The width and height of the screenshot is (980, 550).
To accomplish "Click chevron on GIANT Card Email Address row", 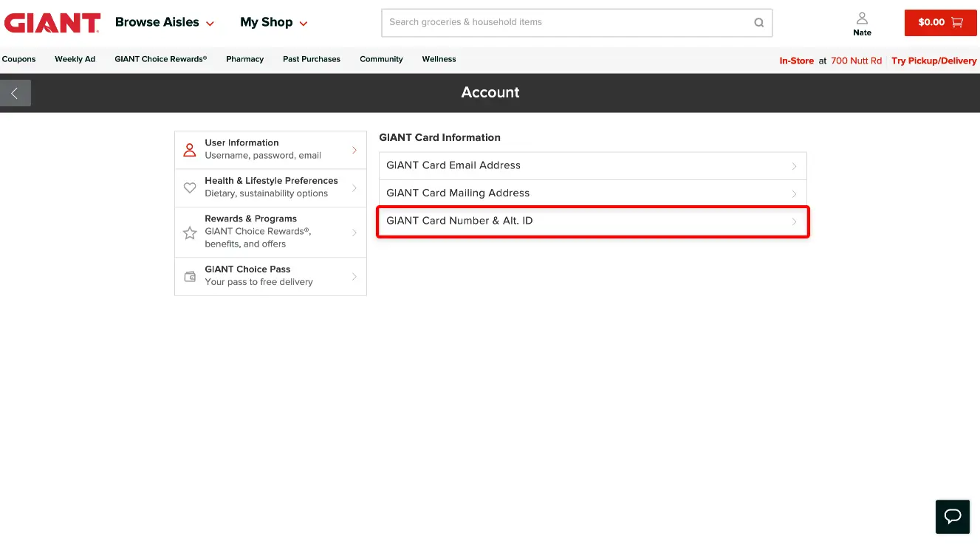I will pyautogui.click(x=795, y=166).
